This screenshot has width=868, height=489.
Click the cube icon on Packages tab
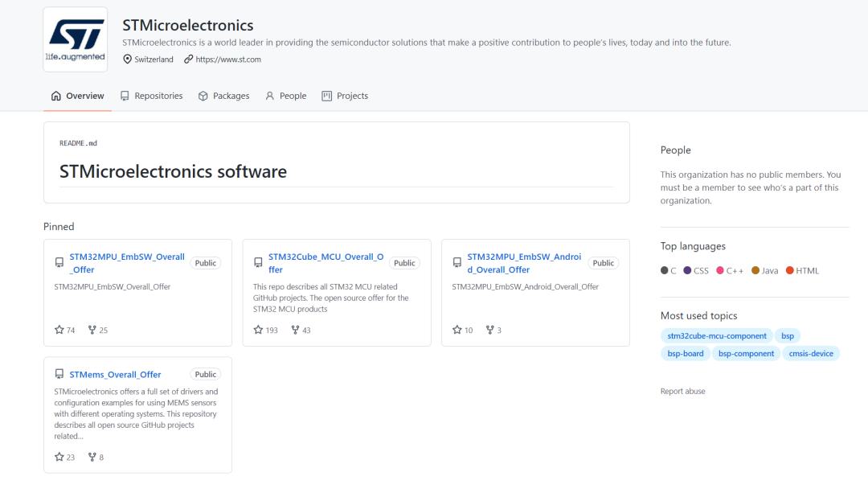click(203, 96)
